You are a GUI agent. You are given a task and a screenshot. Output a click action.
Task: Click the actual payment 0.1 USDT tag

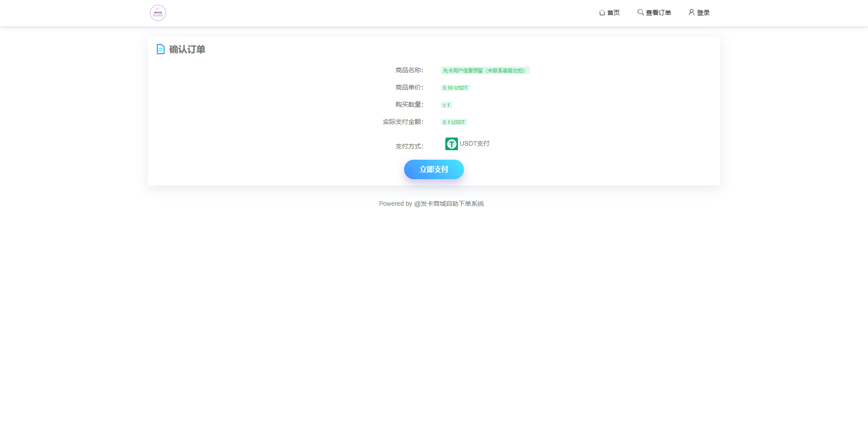pos(454,122)
